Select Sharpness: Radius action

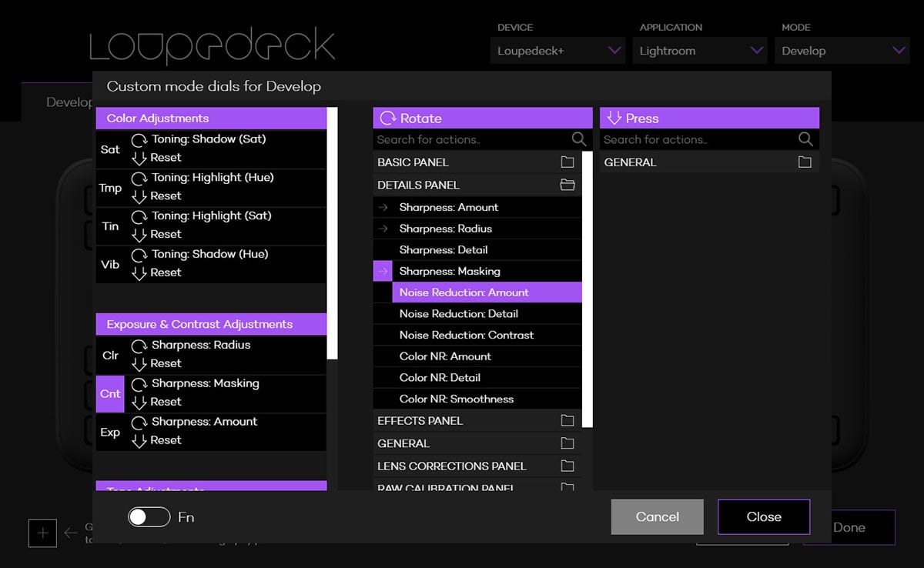477,229
